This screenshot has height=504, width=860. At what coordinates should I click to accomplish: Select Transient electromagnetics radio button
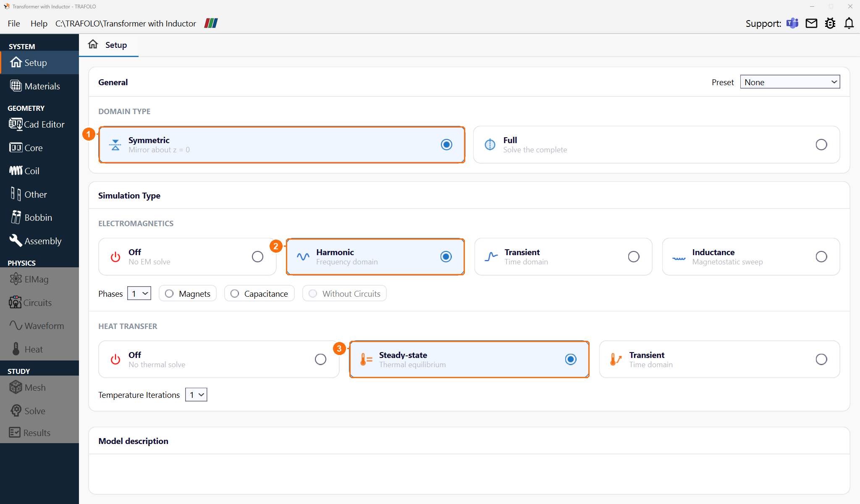coord(634,257)
